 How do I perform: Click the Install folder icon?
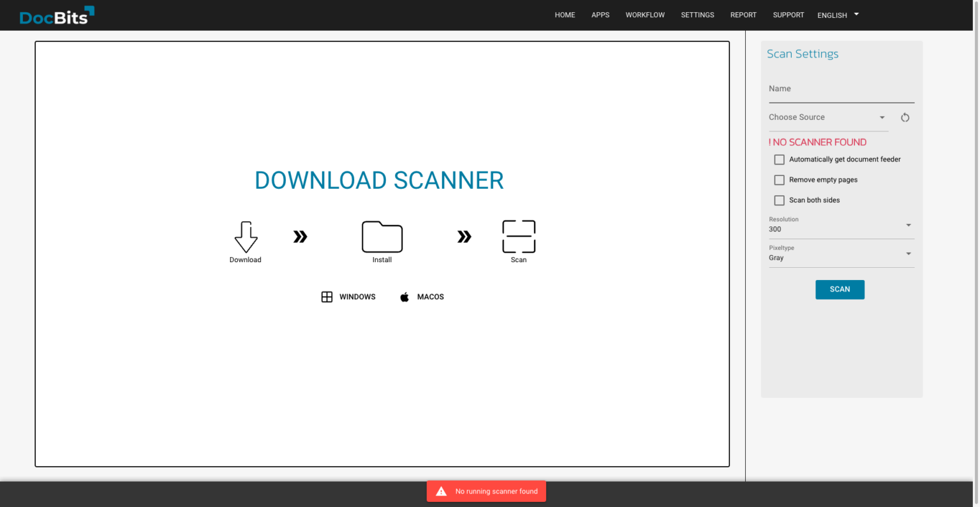coord(382,236)
